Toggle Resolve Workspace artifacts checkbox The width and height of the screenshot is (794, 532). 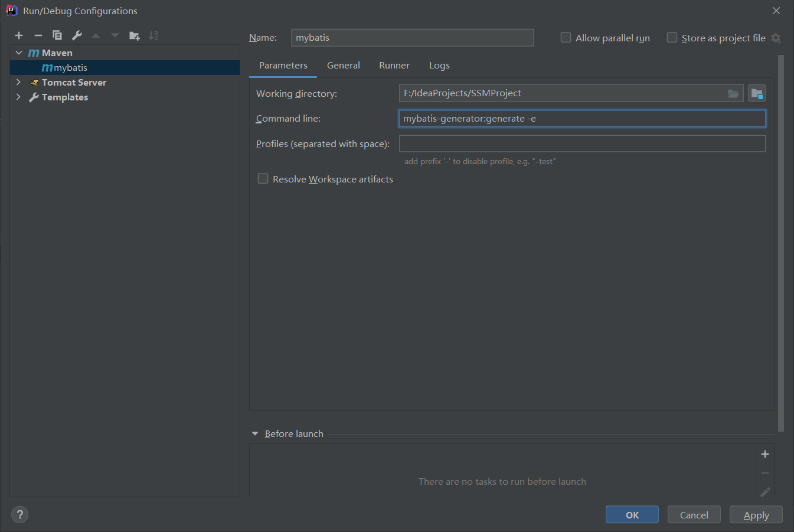click(x=263, y=179)
